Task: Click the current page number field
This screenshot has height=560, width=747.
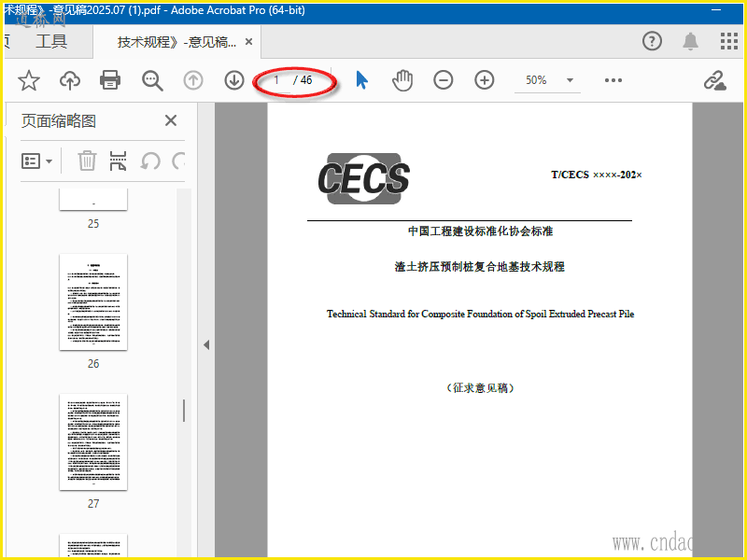Action: (x=277, y=80)
